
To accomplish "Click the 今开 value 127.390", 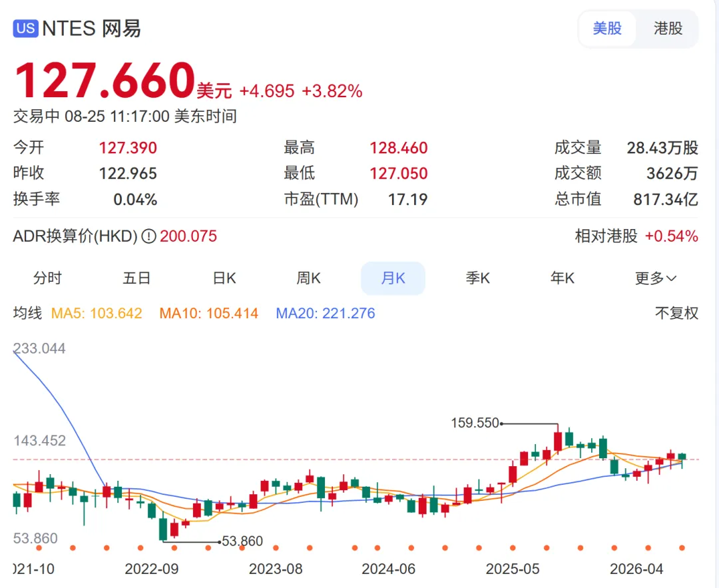I will tap(128, 148).
